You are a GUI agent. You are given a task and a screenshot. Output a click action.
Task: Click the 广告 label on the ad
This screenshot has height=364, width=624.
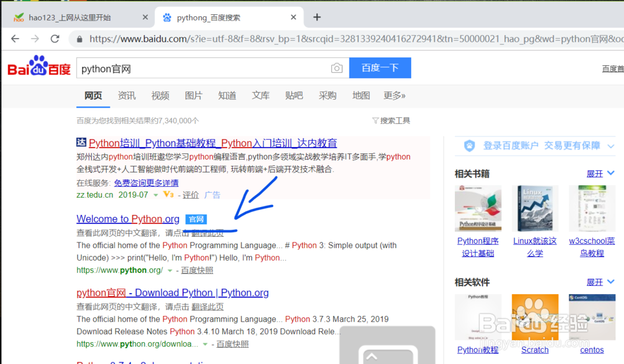pyautogui.click(x=212, y=195)
